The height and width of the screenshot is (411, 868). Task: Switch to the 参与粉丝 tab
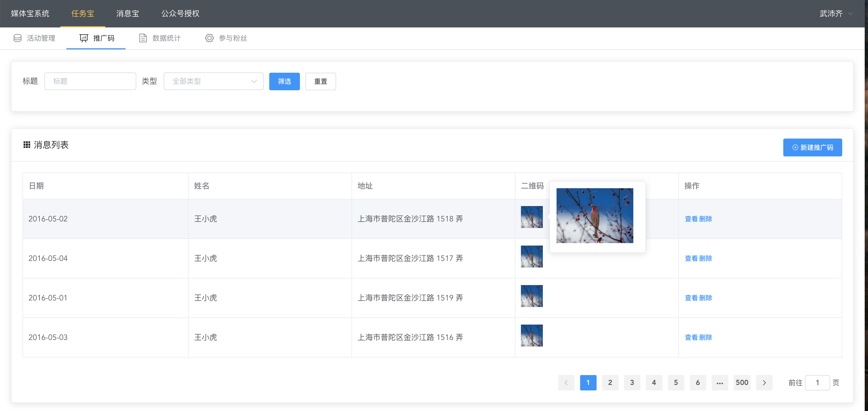pos(226,38)
